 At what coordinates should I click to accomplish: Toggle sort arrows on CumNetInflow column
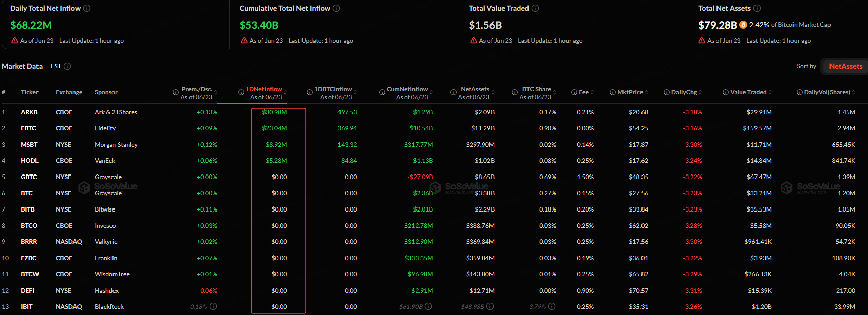click(431, 92)
